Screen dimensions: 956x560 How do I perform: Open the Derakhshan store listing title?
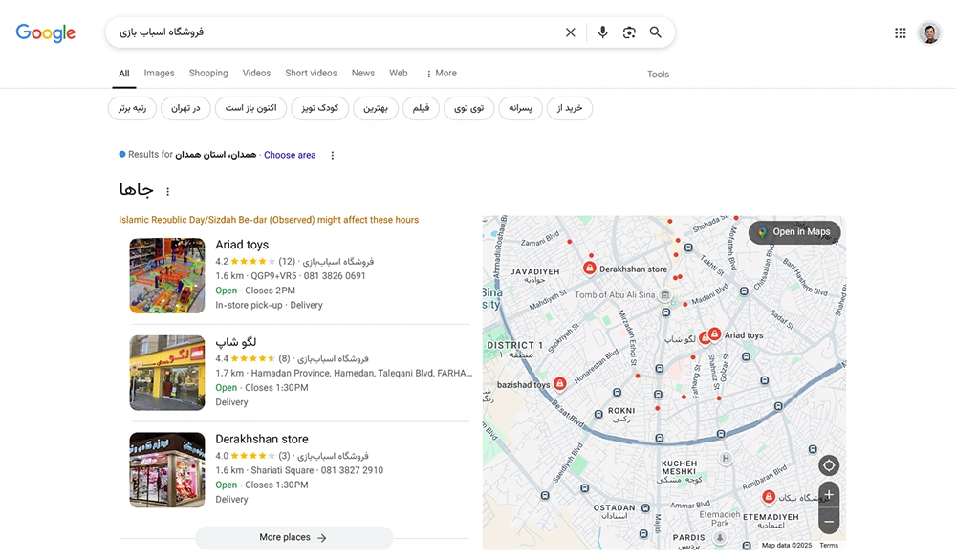262,439
